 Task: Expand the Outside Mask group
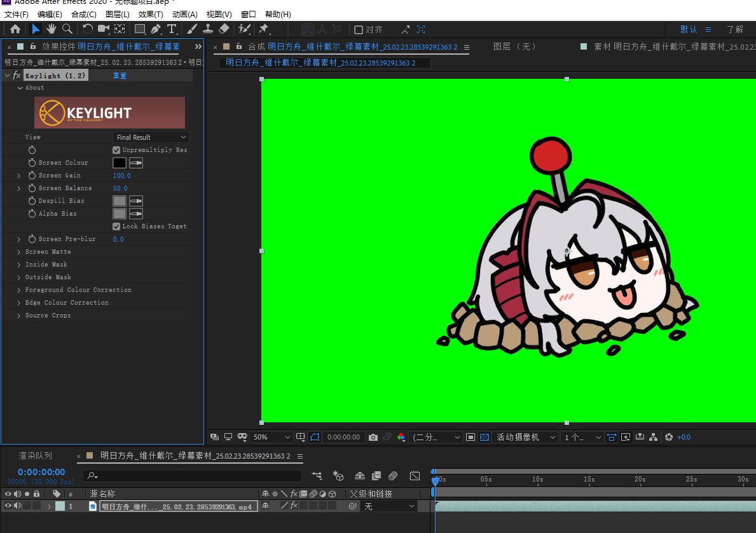(19, 277)
